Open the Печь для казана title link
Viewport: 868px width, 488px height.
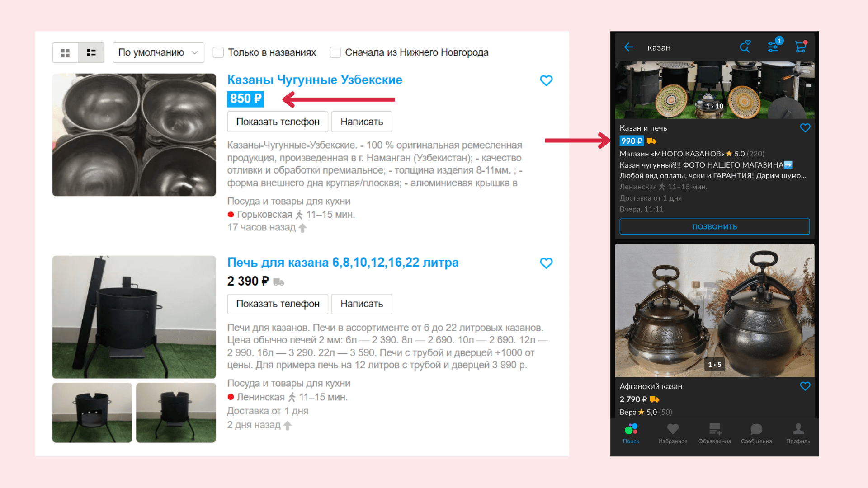(x=343, y=263)
